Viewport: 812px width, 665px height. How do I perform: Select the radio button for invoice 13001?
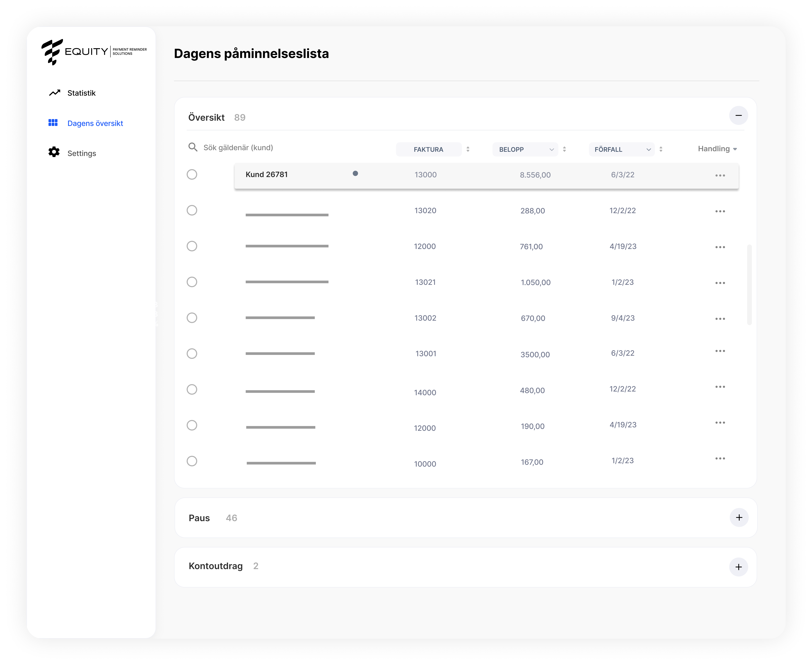click(x=192, y=354)
